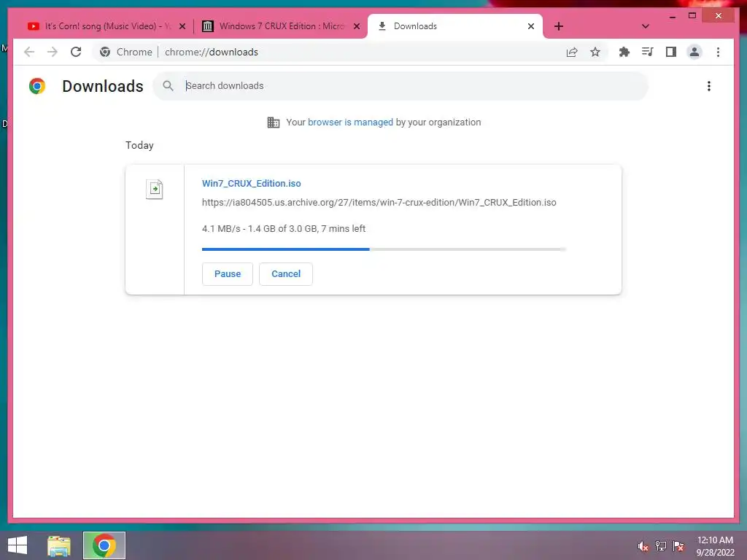Open the media controls icon
This screenshot has height=560, width=747.
pos(648,52)
